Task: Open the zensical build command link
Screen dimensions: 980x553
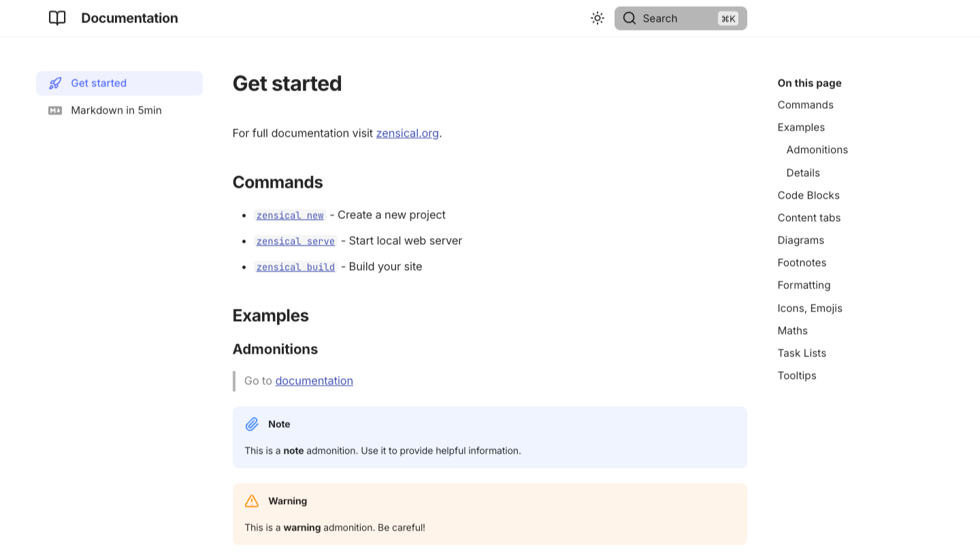Action: 295,267
